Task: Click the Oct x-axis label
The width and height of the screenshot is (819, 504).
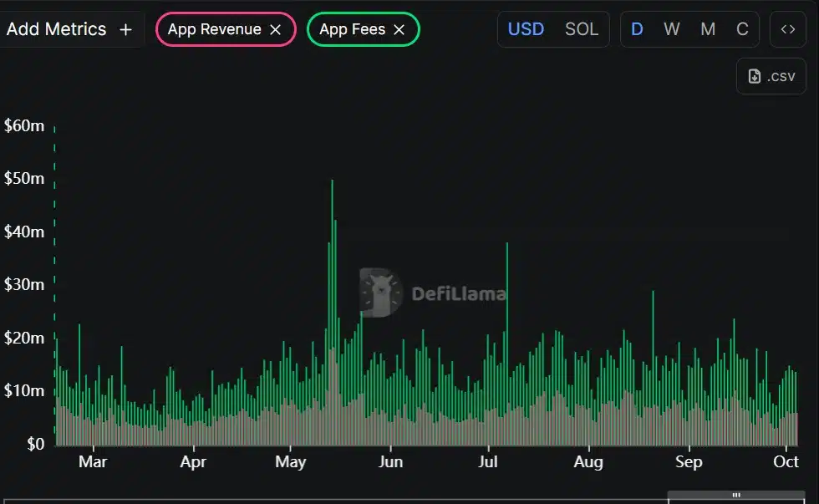Action: click(x=786, y=461)
